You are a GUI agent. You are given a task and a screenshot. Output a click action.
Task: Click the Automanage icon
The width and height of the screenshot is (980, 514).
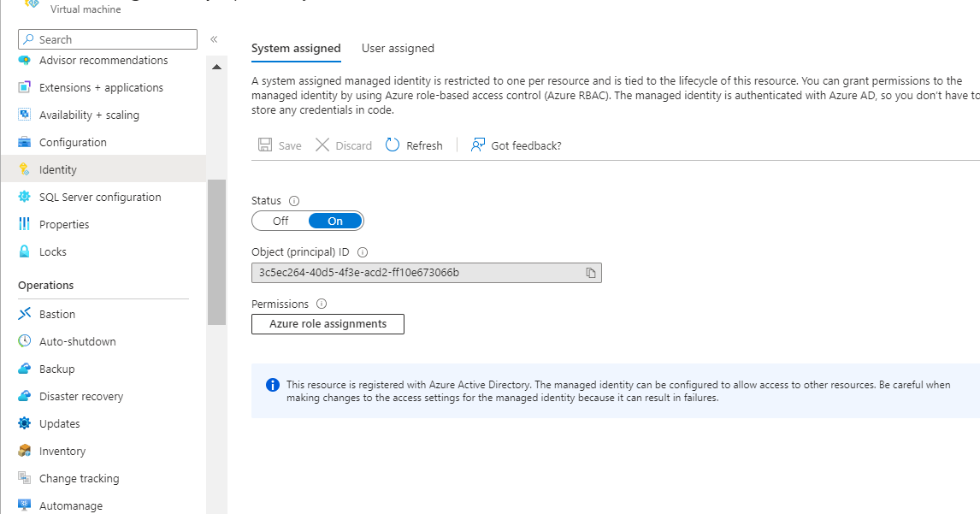click(x=25, y=505)
